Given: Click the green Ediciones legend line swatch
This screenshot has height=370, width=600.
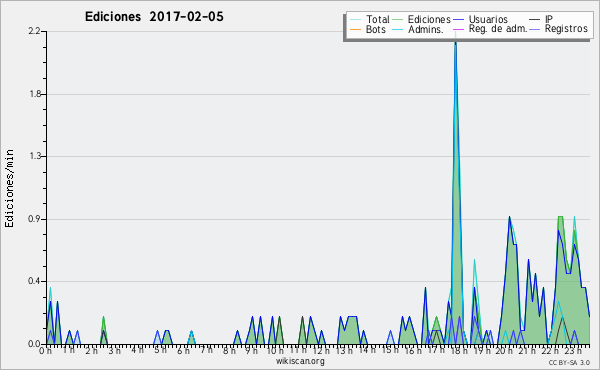Looking at the screenshot, I should 398,19.
